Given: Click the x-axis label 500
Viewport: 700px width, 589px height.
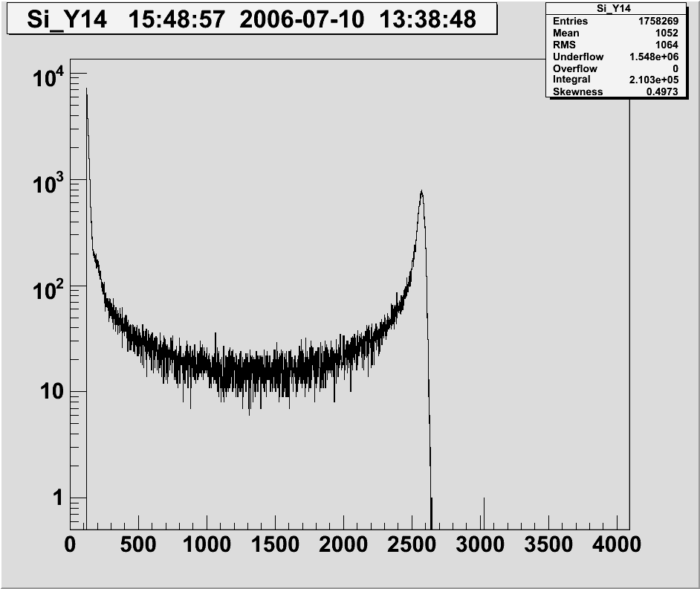Looking at the screenshot, I should click(x=138, y=545).
